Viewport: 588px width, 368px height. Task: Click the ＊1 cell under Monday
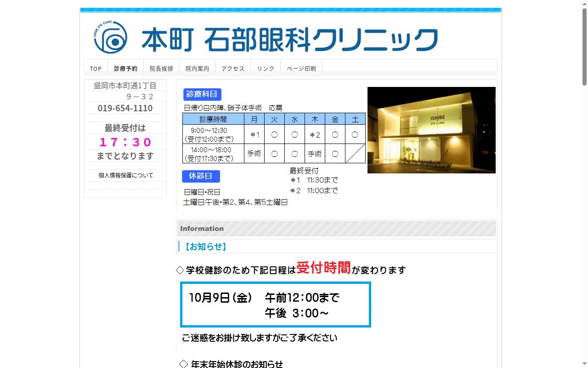254,134
